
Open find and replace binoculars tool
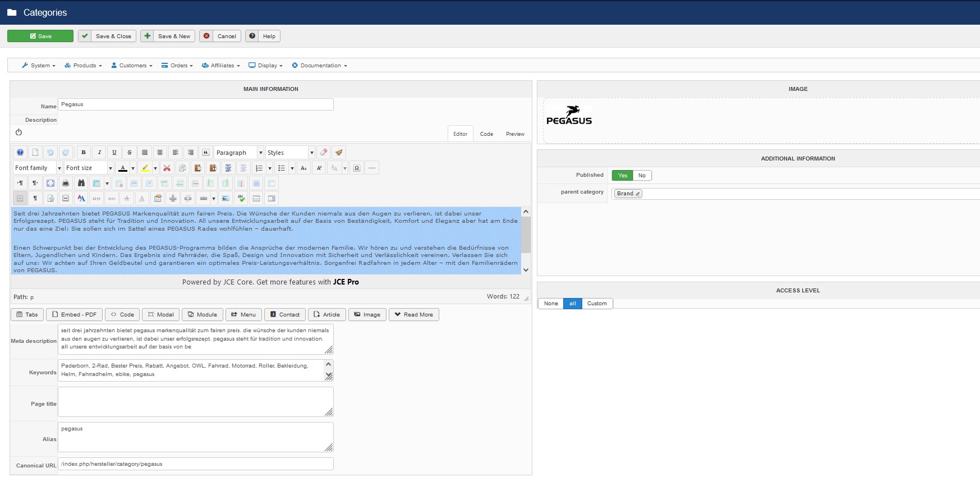pos(81,183)
